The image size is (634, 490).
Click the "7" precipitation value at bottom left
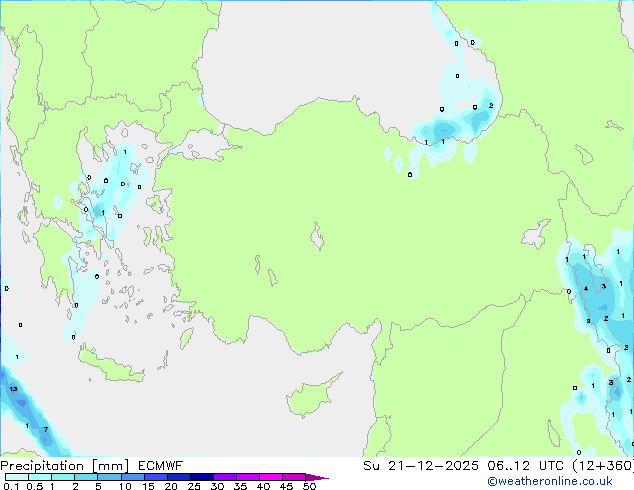pyautogui.click(x=45, y=429)
